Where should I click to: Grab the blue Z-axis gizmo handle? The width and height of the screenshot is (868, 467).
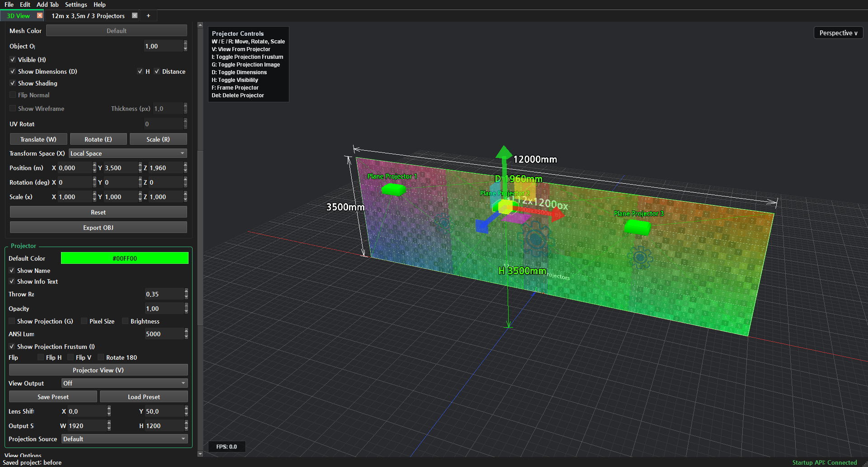482,225
